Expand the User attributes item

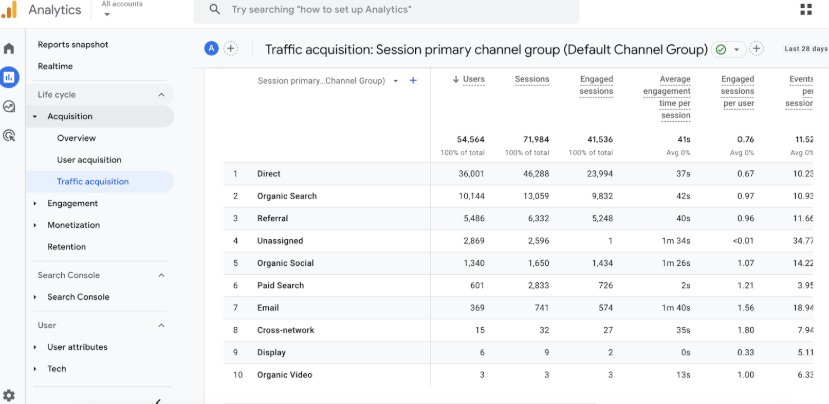35,347
